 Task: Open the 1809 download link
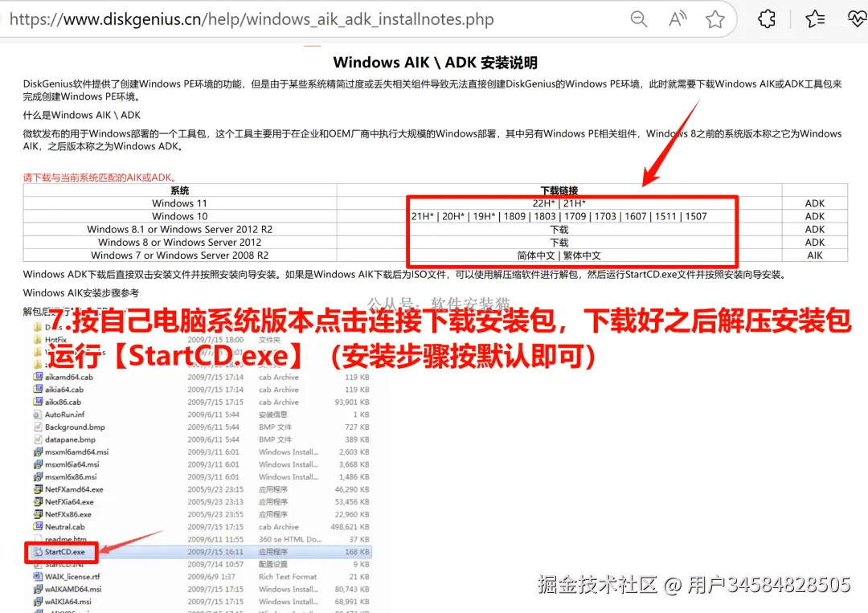click(x=514, y=216)
